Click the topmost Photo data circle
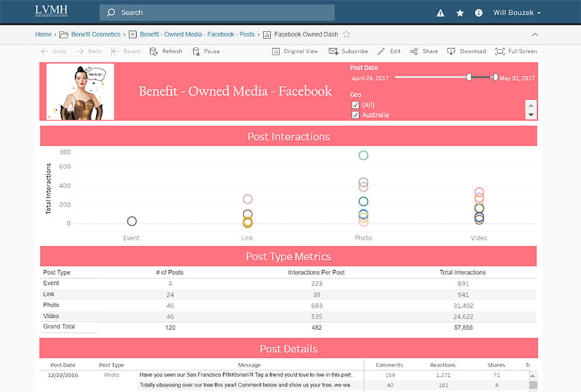This screenshot has height=392, width=581. (x=363, y=155)
